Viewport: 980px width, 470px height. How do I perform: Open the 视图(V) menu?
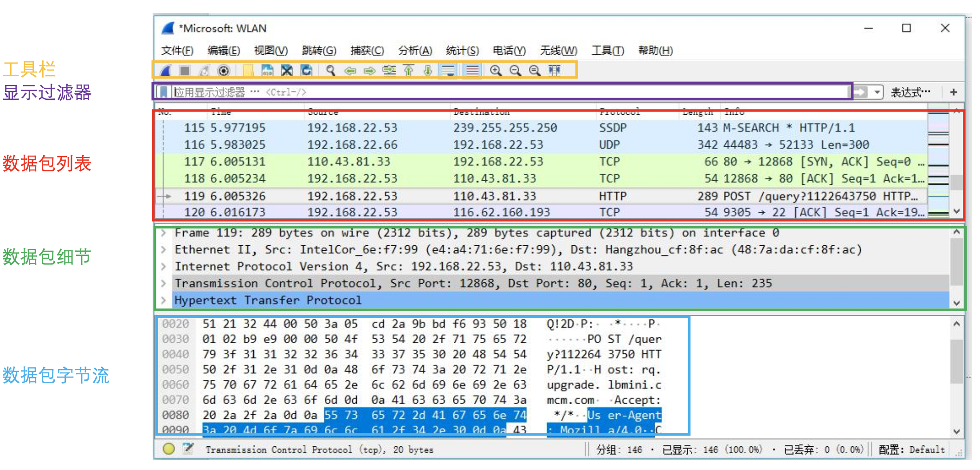click(271, 51)
